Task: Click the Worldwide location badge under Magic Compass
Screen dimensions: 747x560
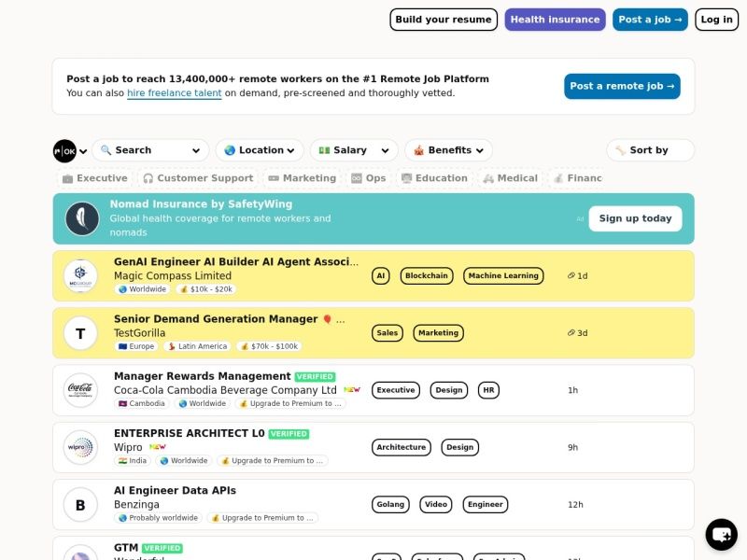Action: 143,289
